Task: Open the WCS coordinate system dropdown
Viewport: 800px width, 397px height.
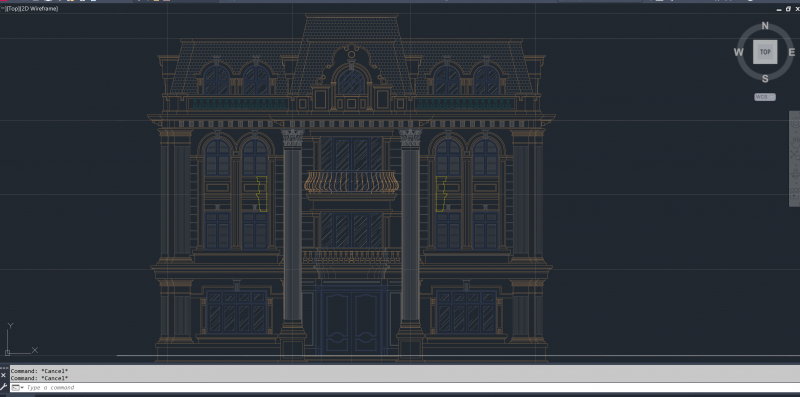Action: click(765, 97)
